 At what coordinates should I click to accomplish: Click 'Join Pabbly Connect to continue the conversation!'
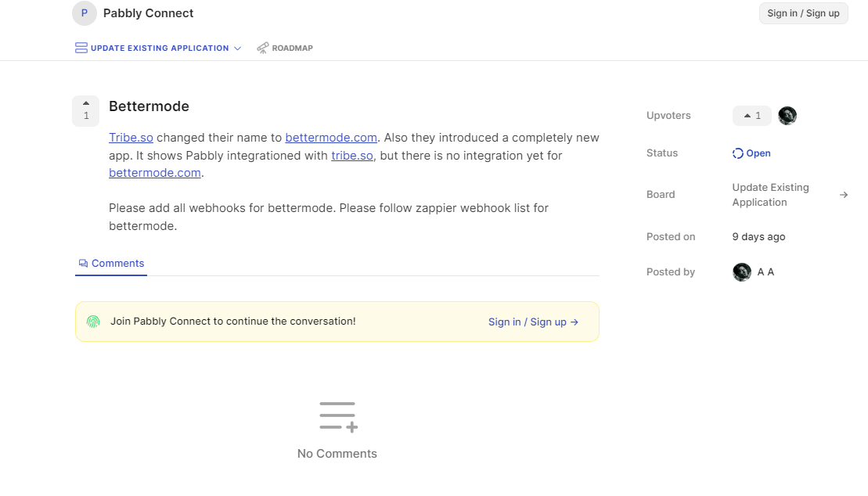point(233,322)
